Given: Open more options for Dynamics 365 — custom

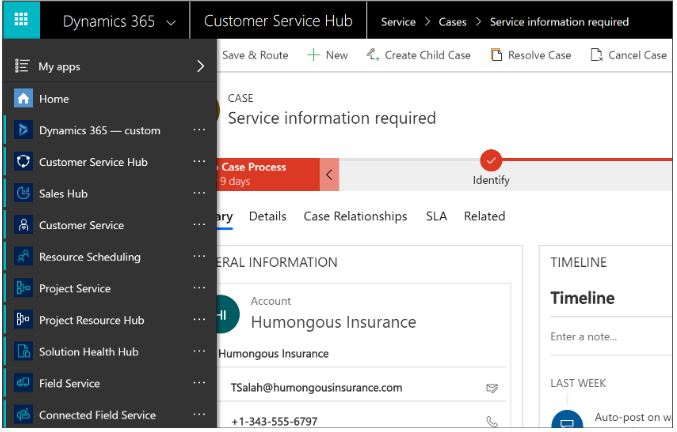Looking at the screenshot, I should tap(199, 129).
